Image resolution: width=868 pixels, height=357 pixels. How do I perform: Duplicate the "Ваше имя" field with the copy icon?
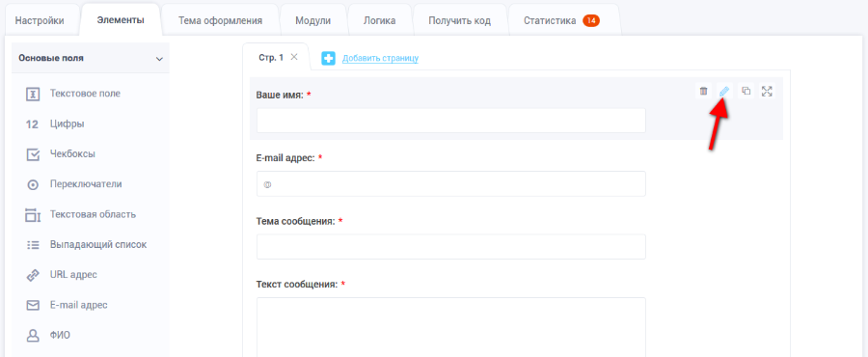tap(746, 92)
